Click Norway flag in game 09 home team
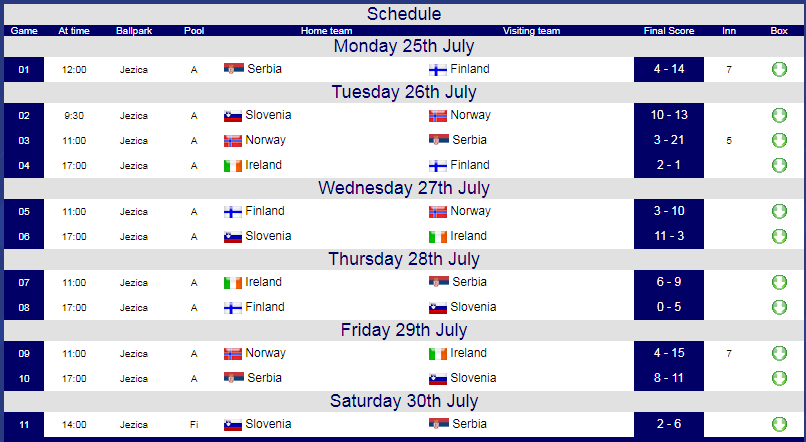The height and width of the screenshot is (442, 806). point(233,354)
